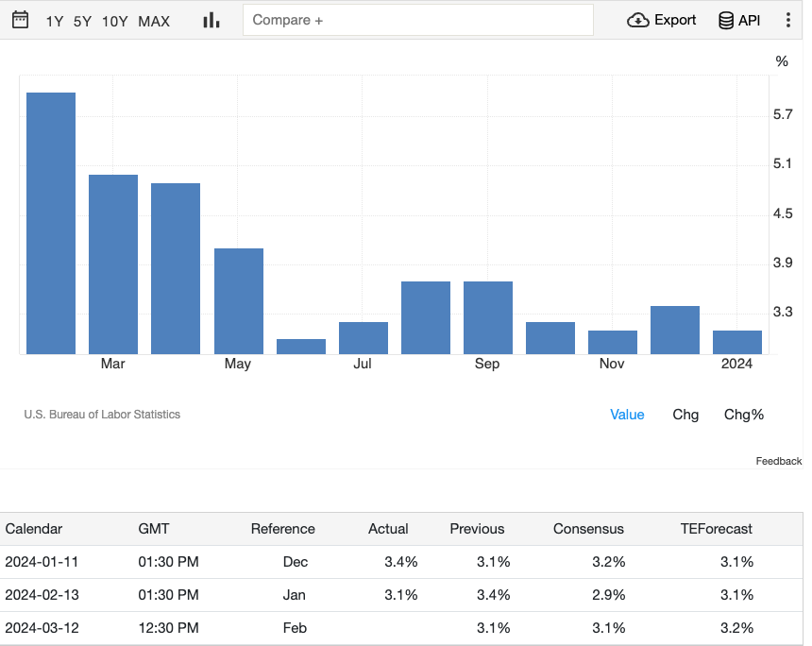Select the 10Y time range
Screen dimensions: 812x646
114,21
